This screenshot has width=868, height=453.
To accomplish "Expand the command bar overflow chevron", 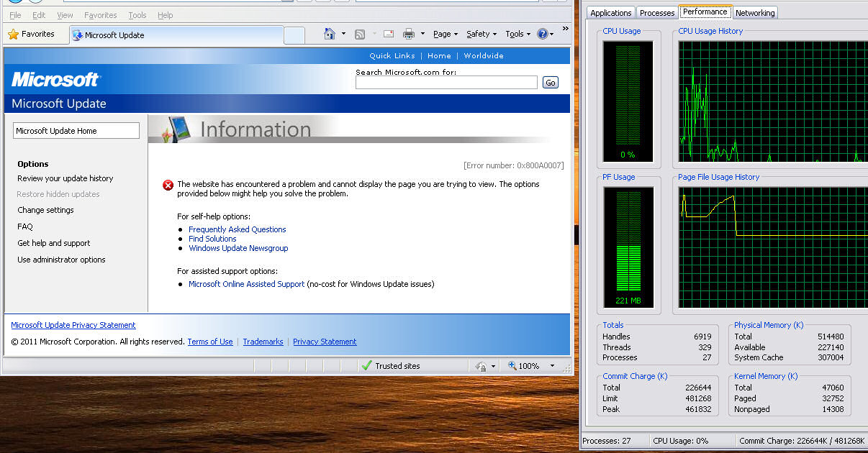I will (566, 29).
